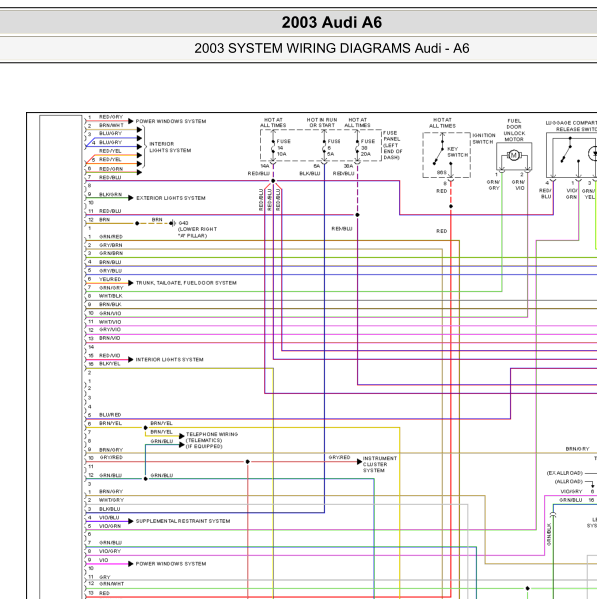Click the "FUSE PANEL (LEFT END OF DASH)" label
Viewport: 597px width, 599px height.
tap(393, 145)
